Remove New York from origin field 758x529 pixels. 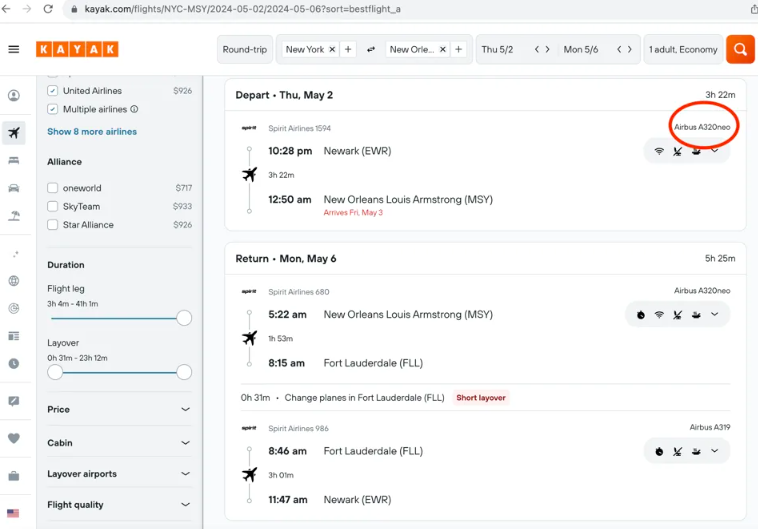[x=332, y=50]
